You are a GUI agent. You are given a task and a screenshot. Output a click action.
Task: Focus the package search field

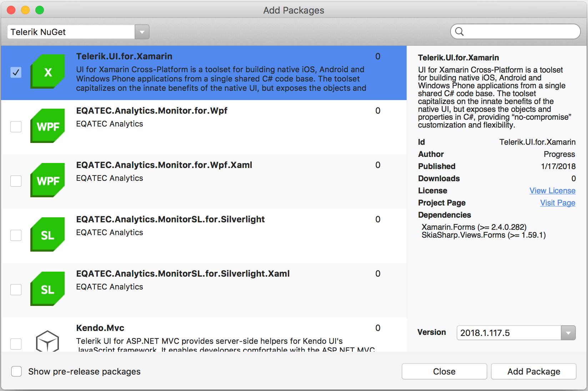pyautogui.click(x=516, y=31)
